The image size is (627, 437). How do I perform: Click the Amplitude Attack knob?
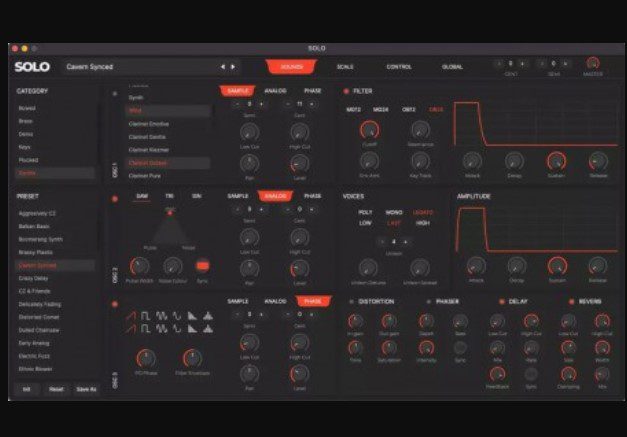point(476,266)
